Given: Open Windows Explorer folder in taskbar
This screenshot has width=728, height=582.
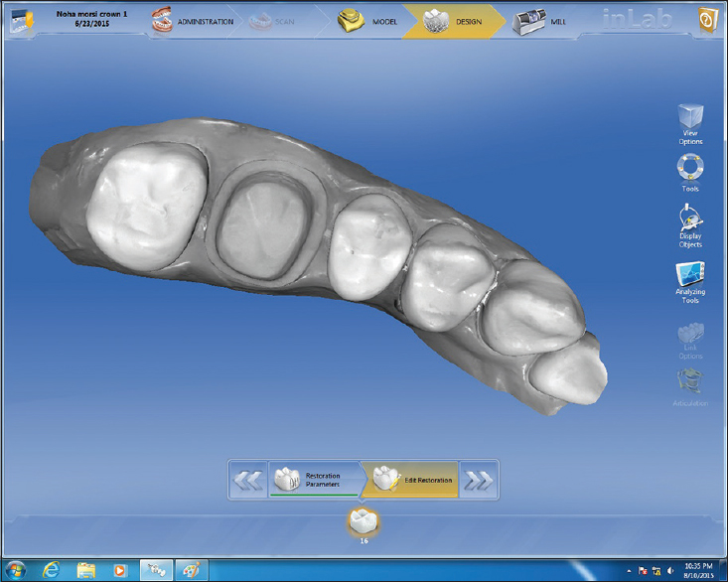Looking at the screenshot, I should pos(86,570).
